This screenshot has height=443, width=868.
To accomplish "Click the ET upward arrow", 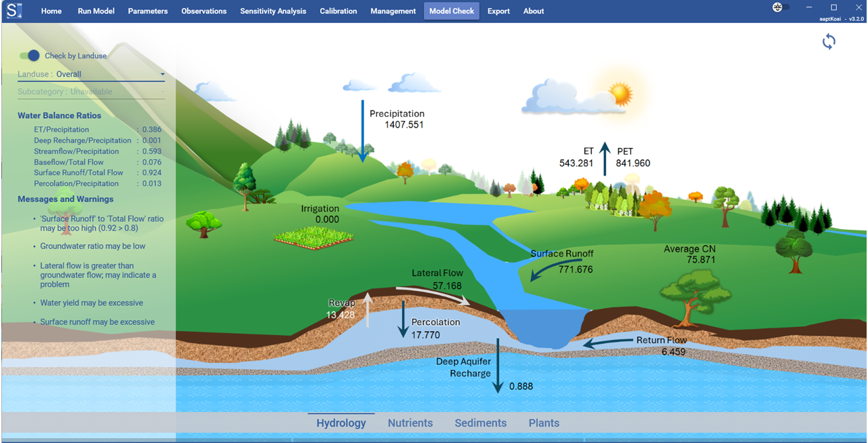I will [x=605, y=159].
